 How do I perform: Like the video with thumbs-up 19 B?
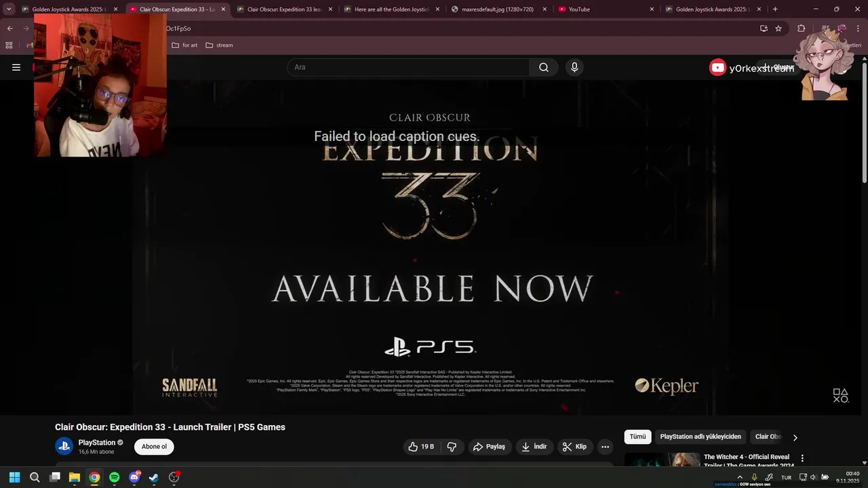[421, 447]
